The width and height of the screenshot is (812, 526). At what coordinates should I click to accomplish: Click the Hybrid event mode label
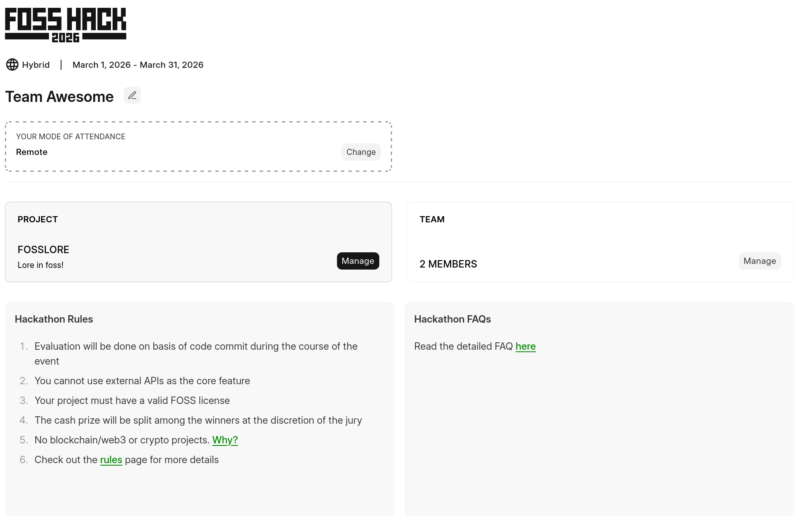click(36, 65)
